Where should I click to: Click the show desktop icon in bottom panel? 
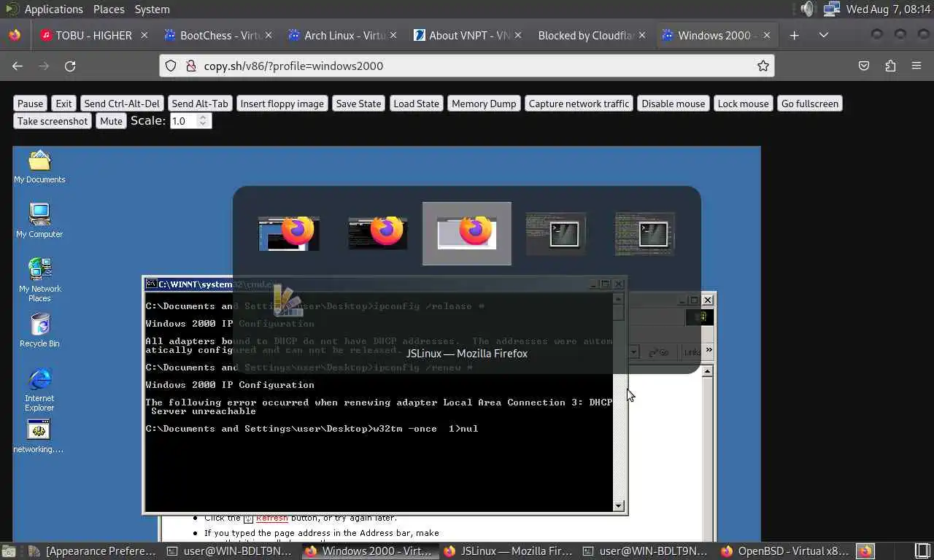[7, 551]
